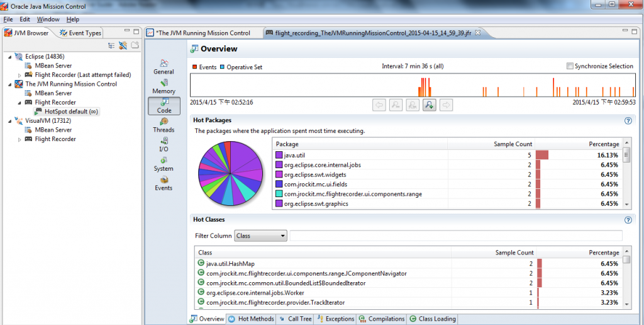The height and width of the screenshot is (325, 644).
Task: Enable the Synchronize Selection checkbox
Action: (x=570, y=66)
